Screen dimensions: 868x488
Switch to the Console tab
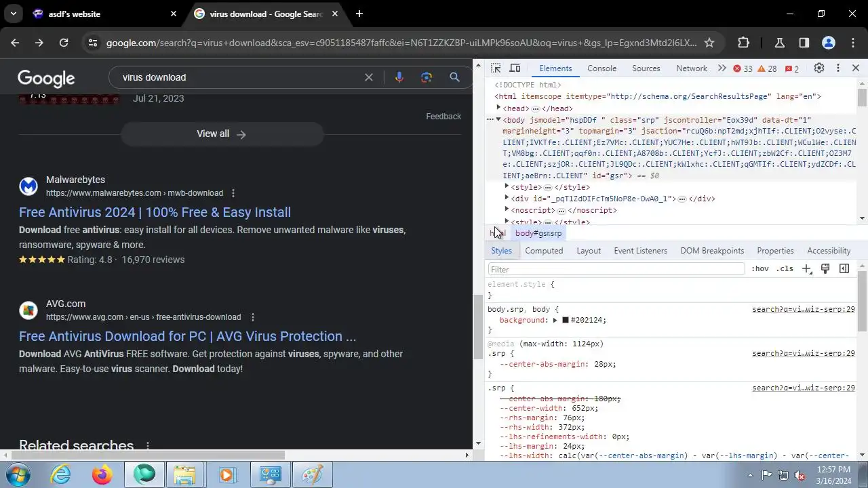click(601, 68)
